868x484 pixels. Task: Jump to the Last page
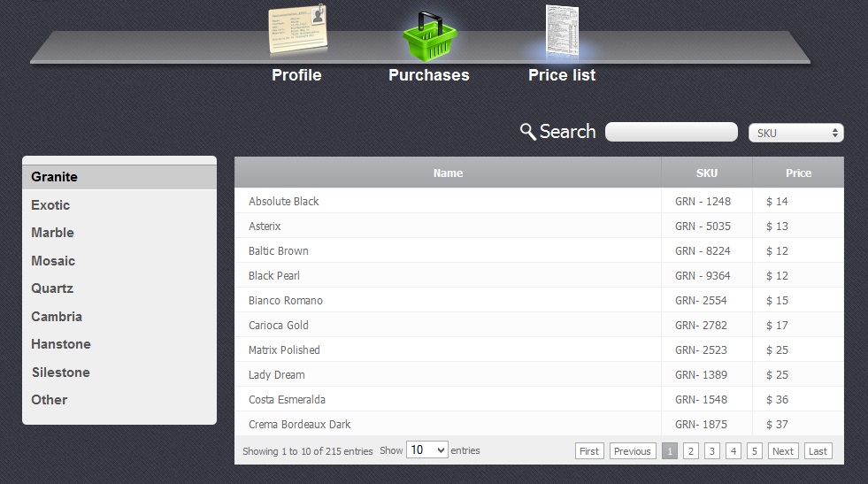(x=818, y=451)
